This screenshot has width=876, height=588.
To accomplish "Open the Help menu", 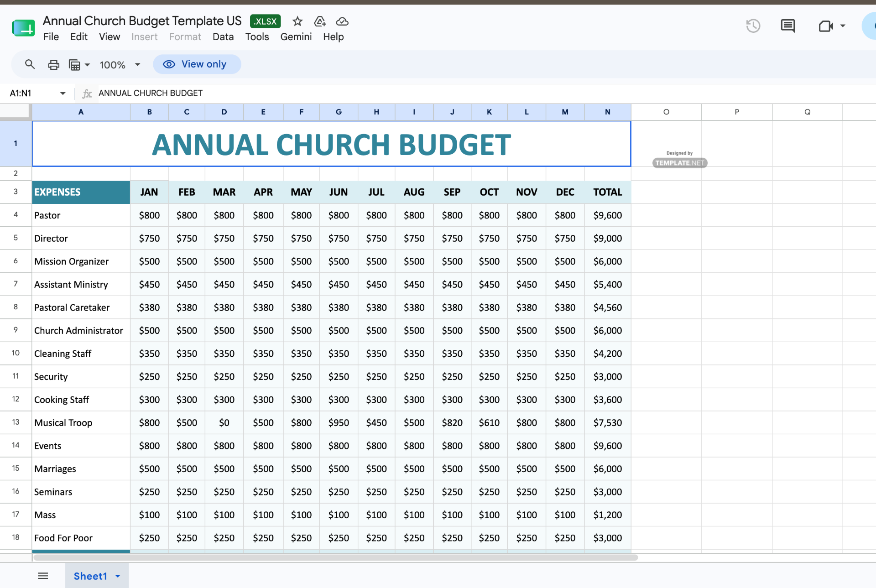I will [333, 37].
